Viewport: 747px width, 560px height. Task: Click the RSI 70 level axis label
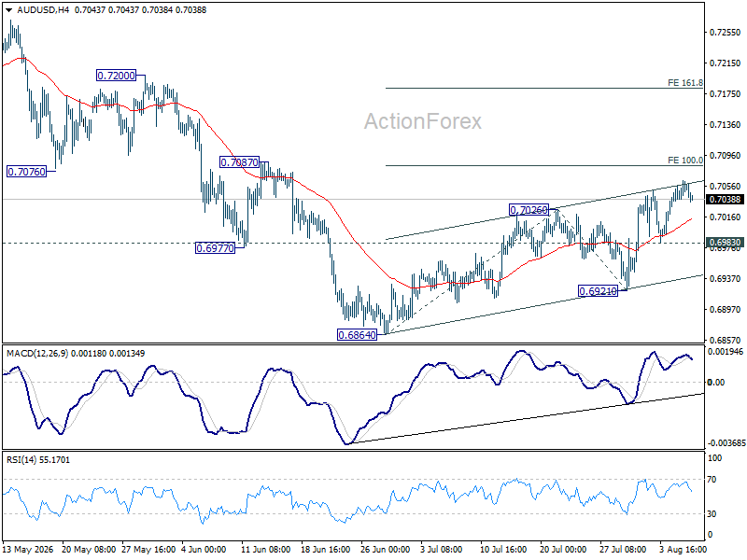(x=712, y=480)
